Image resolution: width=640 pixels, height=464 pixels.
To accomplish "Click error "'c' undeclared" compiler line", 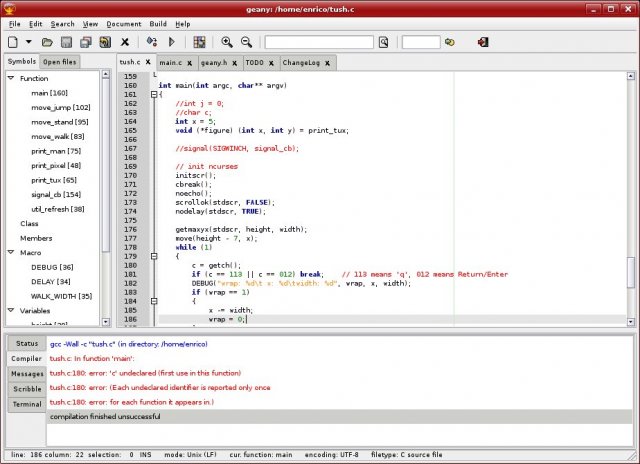I will (x=145, y=373).
